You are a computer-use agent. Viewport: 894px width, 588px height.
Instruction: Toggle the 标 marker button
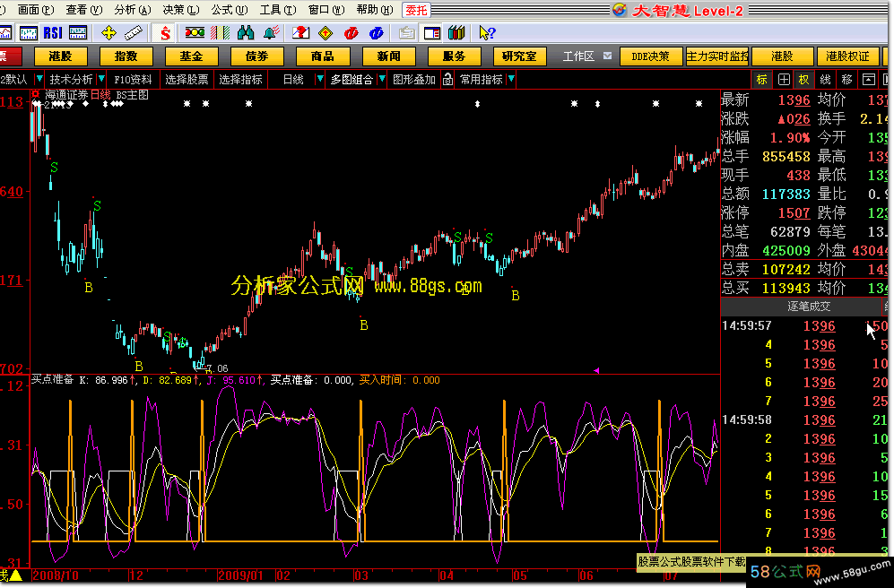762,79
